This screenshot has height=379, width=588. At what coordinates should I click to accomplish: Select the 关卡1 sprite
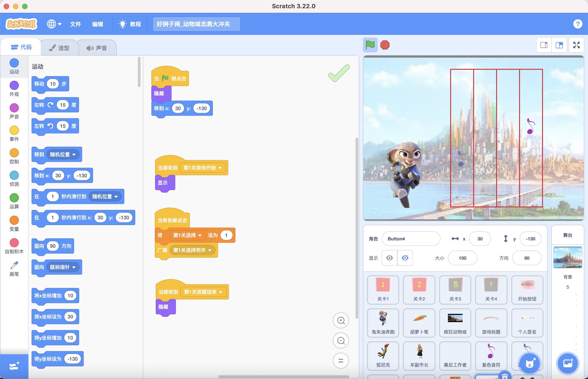coord(383,290)
